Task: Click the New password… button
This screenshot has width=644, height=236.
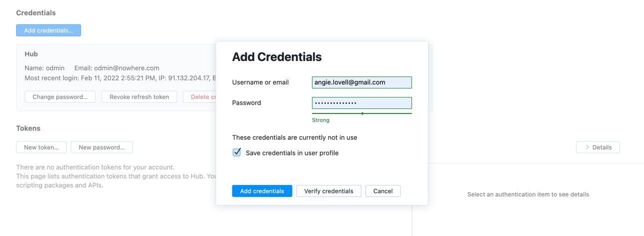Action: pyautogui.click(x=101, y=147)
